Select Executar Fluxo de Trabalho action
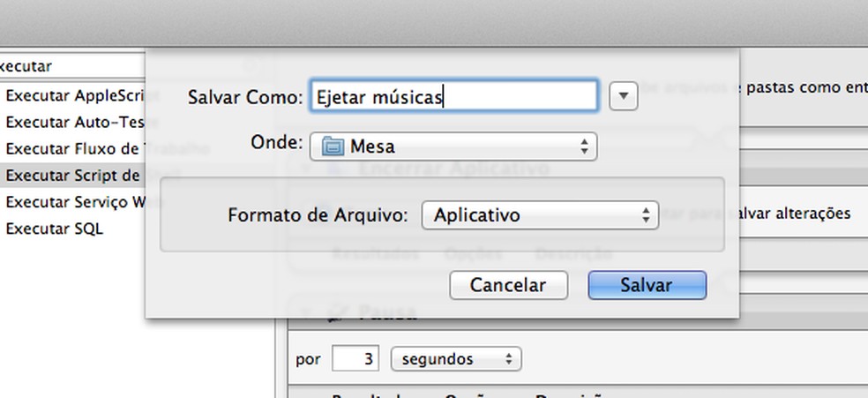Viewport: 868px width, 398px height. (x=73, y=148)
